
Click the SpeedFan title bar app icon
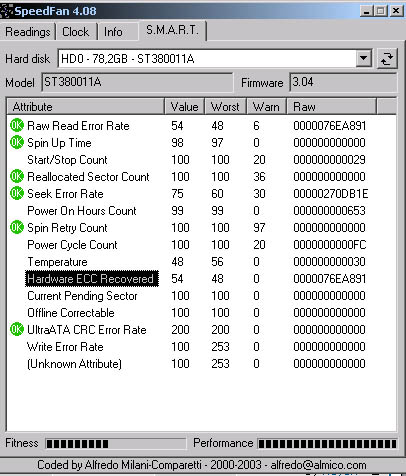(x=6, y=11)
